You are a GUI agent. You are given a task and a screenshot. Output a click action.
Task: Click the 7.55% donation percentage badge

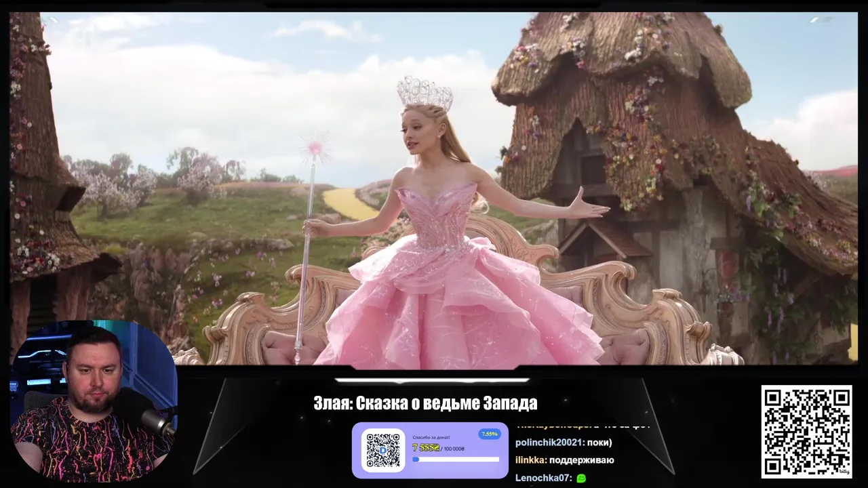[x=489, y=434]
